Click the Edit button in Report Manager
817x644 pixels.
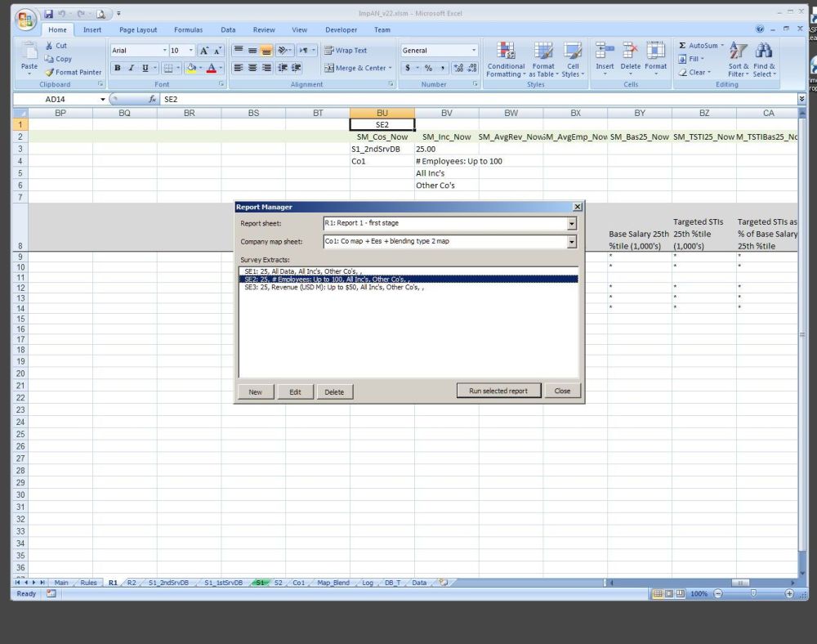click(x=295, y=392)
